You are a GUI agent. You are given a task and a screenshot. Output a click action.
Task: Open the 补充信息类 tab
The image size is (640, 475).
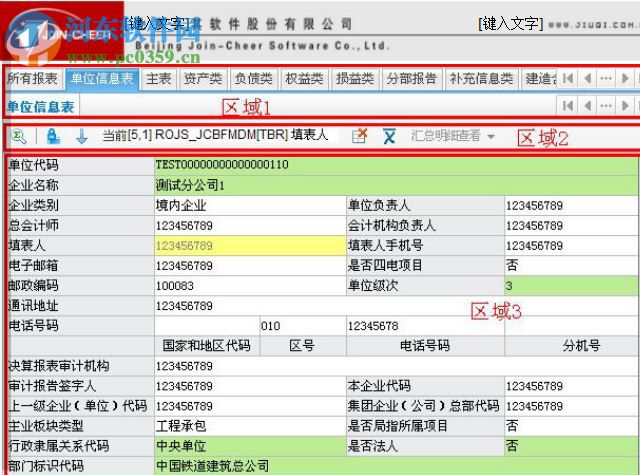[x=482, y=78]
